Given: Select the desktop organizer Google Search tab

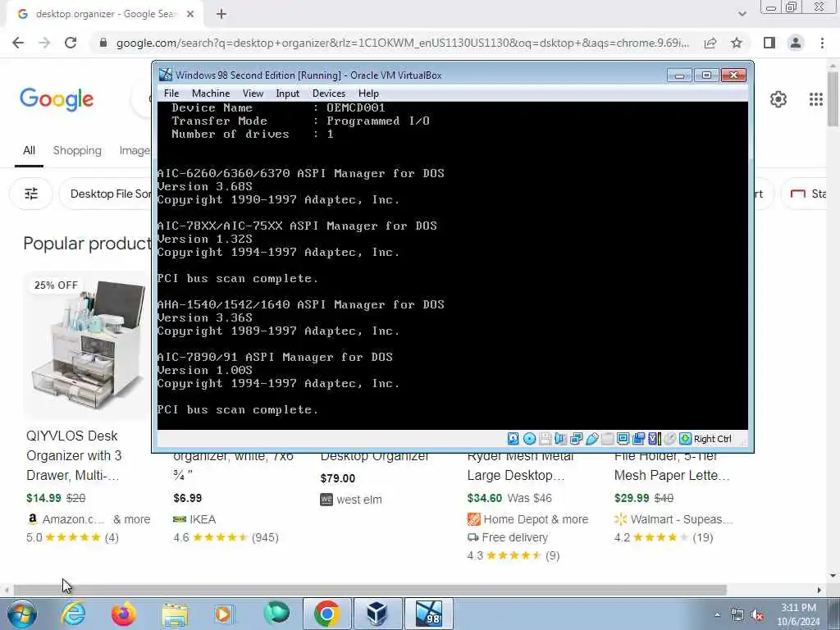Looking at the screenshot, I should (105, 14).
